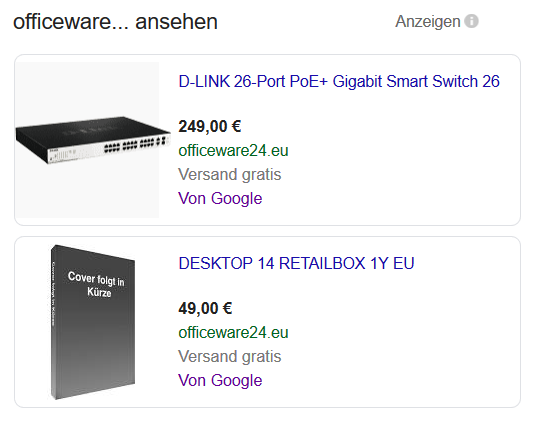The image size is (533, 421).
Task: Select the 249,00 € price
Action: click(x=210, y=127)
